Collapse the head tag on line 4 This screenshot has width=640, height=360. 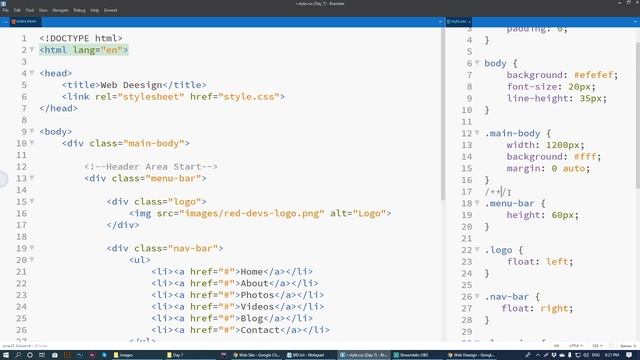click(32, 73)
